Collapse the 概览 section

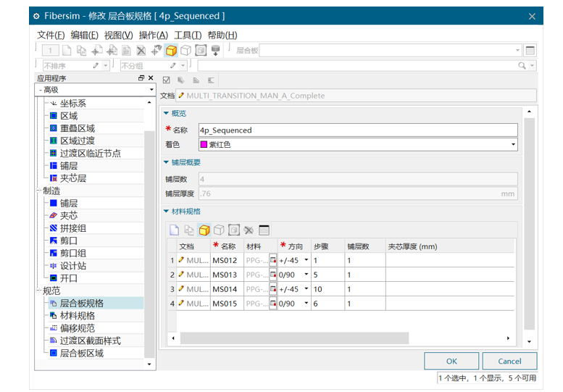point(166,114)
